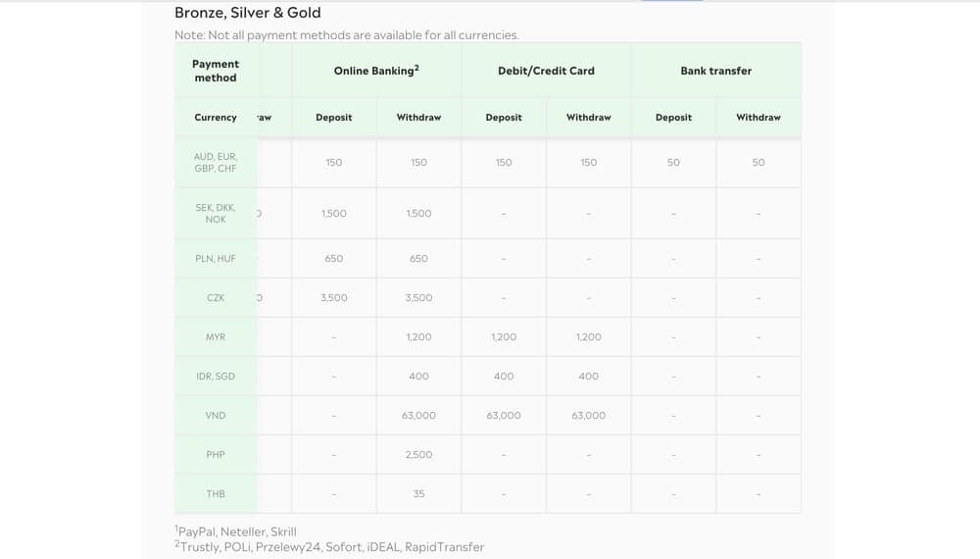This screenshot has width=980, height=559.
Task: Click the IDR, SGD row card withdraw 400
Action: 589,377
